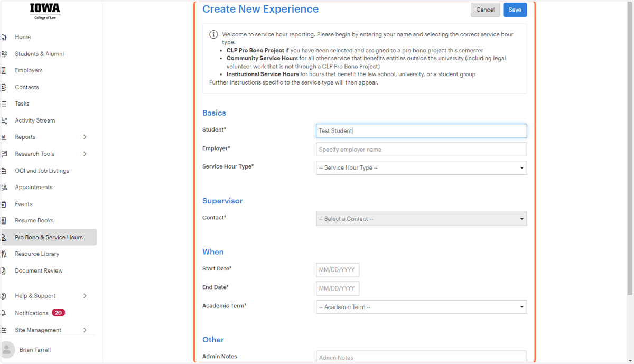
Task: Open Resume Books in the sidebar
Action: click(34, 220)
